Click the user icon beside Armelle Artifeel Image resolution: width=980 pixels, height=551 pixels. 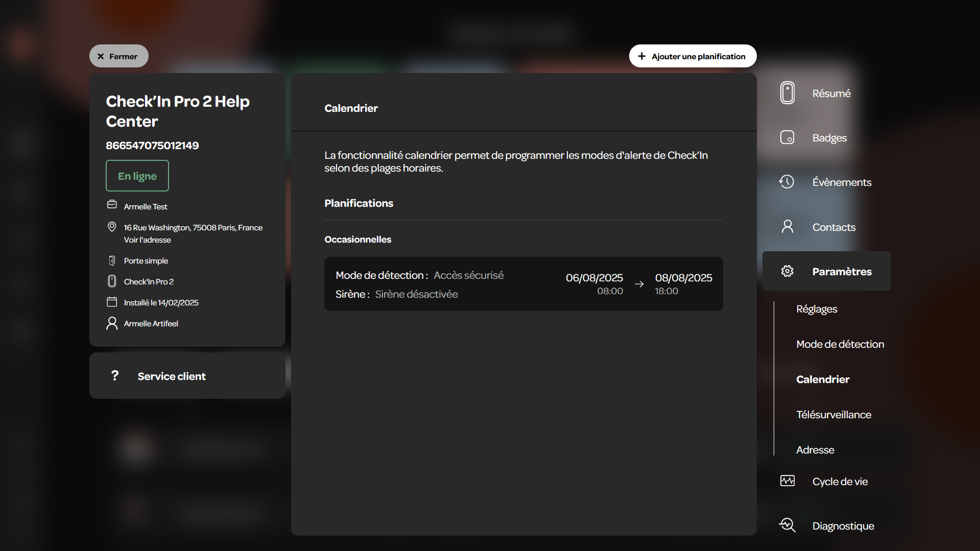(112, 323)
